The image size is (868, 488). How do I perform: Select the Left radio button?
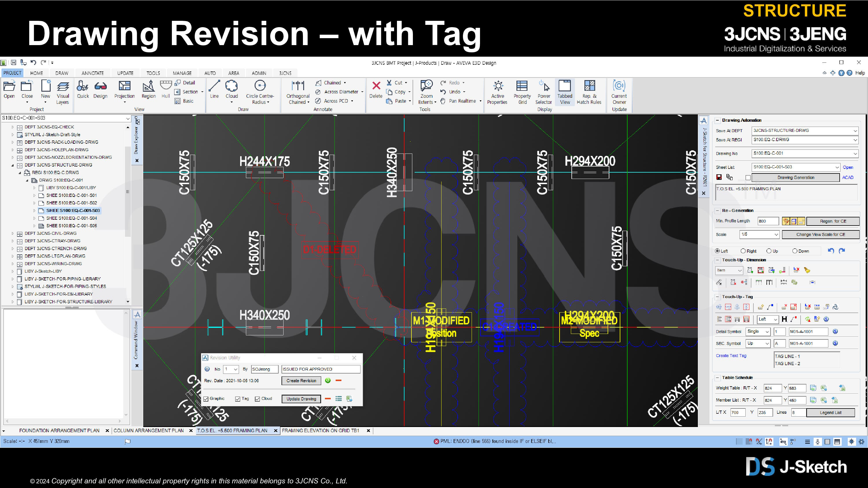coord(717,251)
